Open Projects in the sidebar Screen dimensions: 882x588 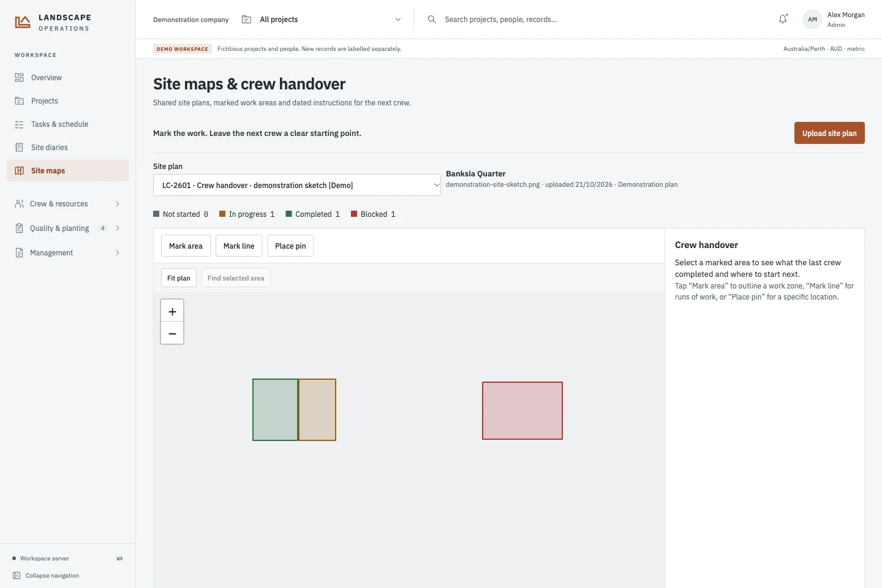point(67,101)
